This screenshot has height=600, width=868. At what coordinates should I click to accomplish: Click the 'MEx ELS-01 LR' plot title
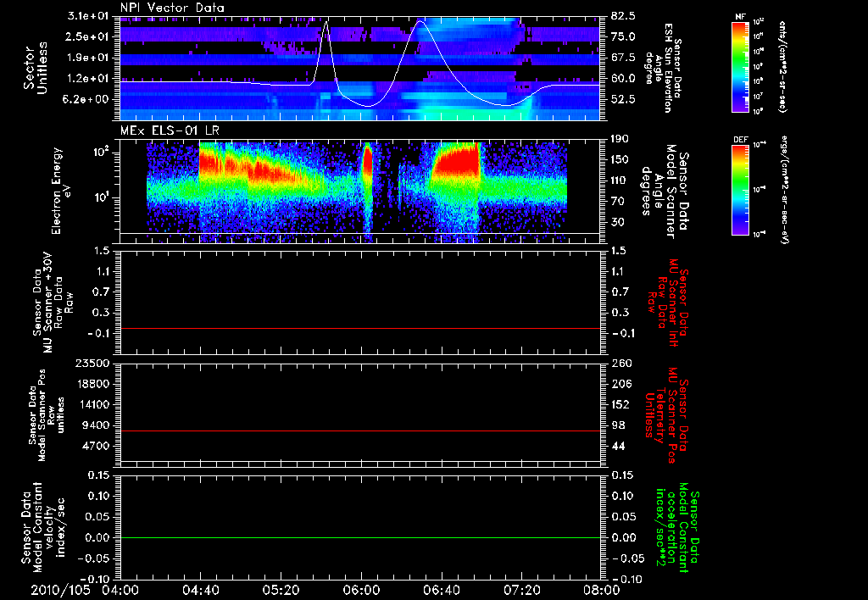(x=170, y=131)
